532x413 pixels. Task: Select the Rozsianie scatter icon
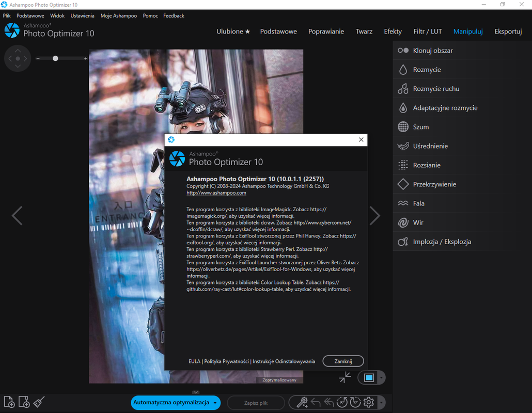point(403,165)
